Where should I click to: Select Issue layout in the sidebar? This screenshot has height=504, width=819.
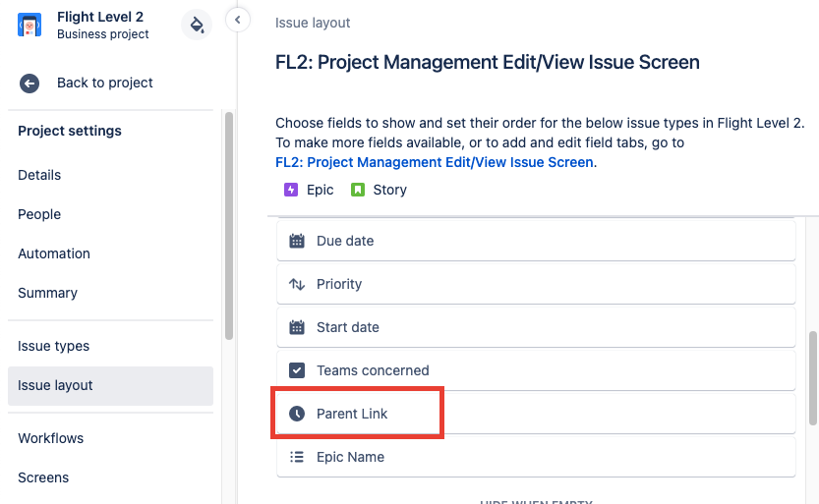tap(55, 385)
